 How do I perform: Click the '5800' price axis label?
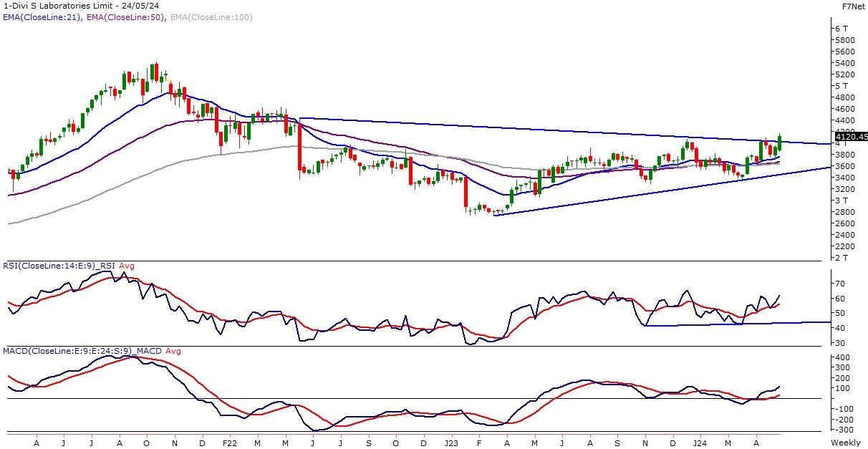point(844,40)
